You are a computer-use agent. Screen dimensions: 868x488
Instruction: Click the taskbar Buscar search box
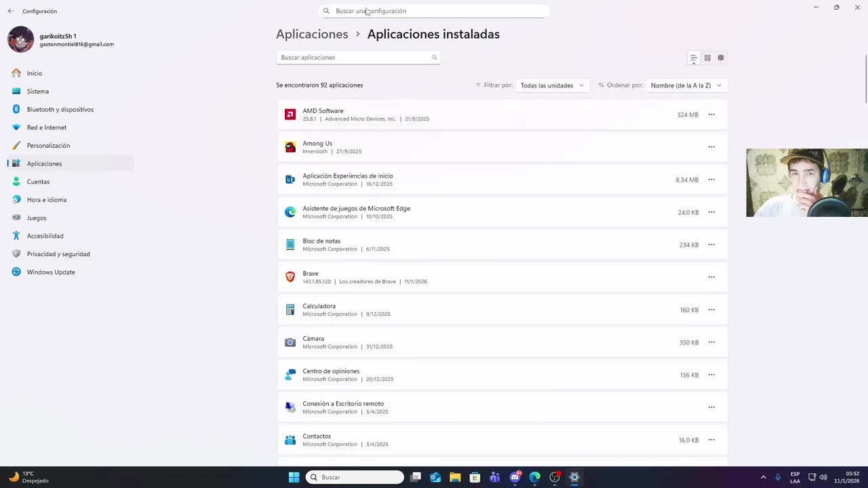355,477
